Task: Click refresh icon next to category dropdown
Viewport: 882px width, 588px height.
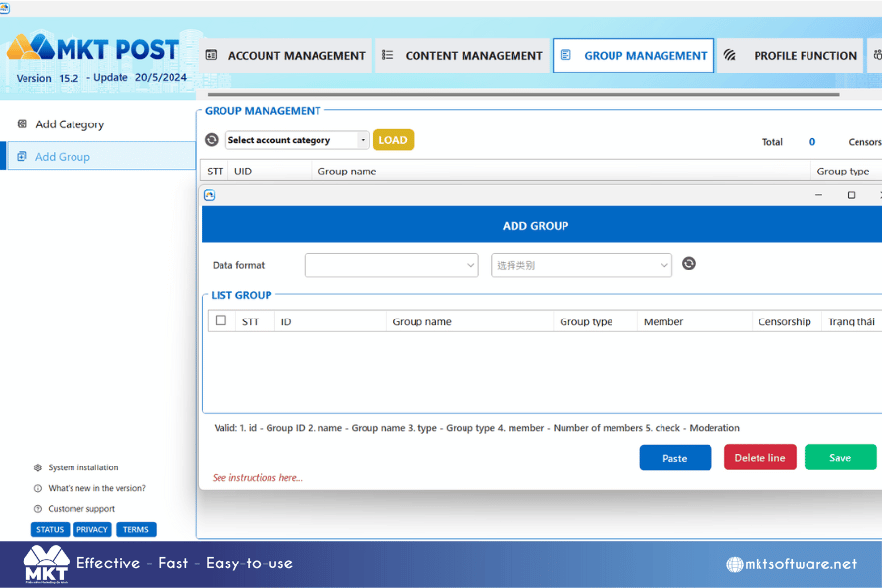Action: pos(689,264)
